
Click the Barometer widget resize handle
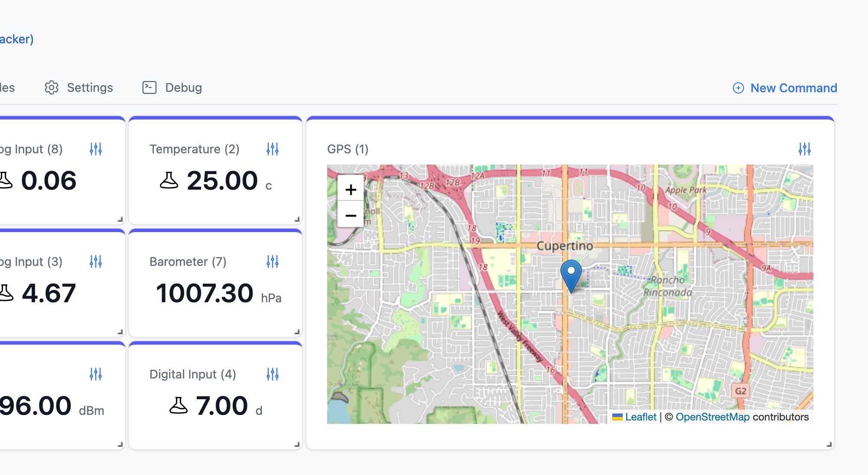tap(297, 332)
